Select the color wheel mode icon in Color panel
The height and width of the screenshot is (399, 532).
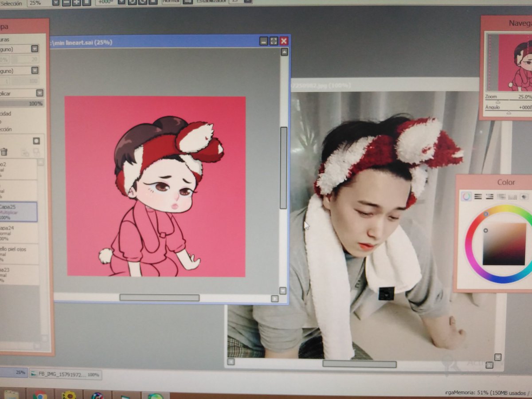[x=466, y=196]
